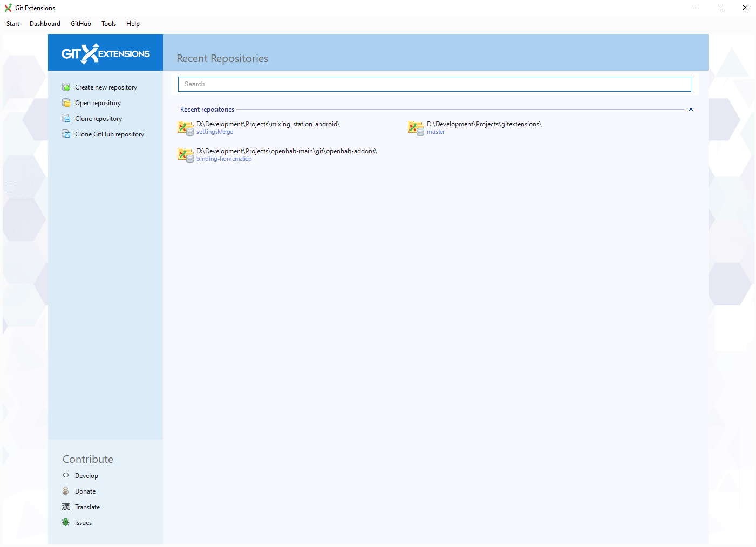Select the master branch link
The height and width of the screenshot is (547, 756).
tap(435, 131)
